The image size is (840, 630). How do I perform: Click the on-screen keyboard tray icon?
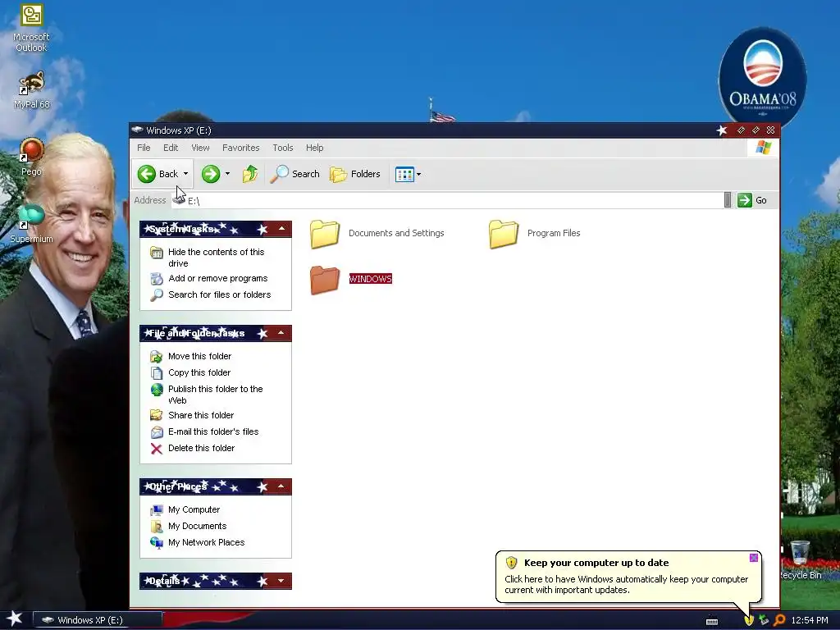712,621
